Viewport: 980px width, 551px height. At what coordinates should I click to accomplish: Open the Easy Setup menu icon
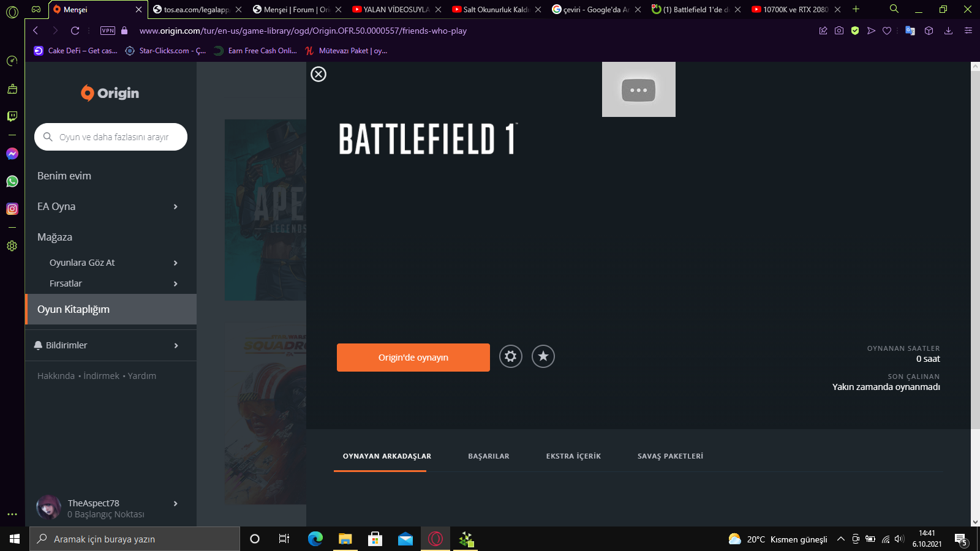(968, 31)
